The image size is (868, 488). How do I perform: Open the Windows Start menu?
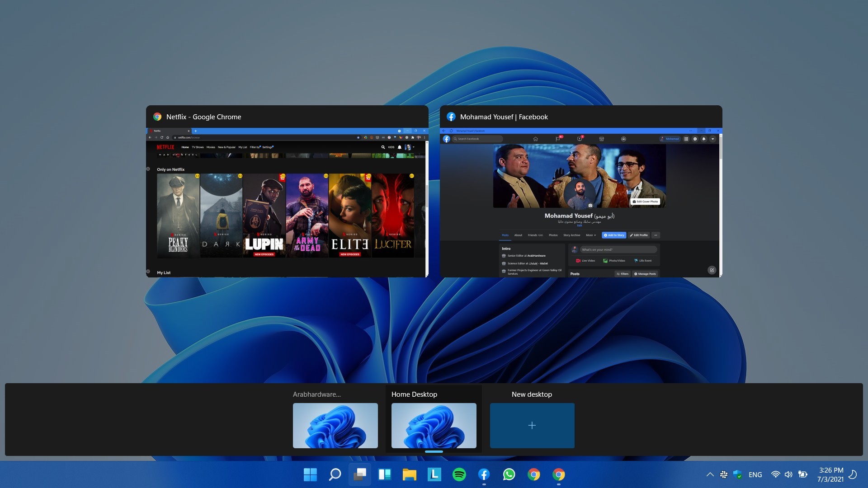pyautogui.click(x=310, y=474)
